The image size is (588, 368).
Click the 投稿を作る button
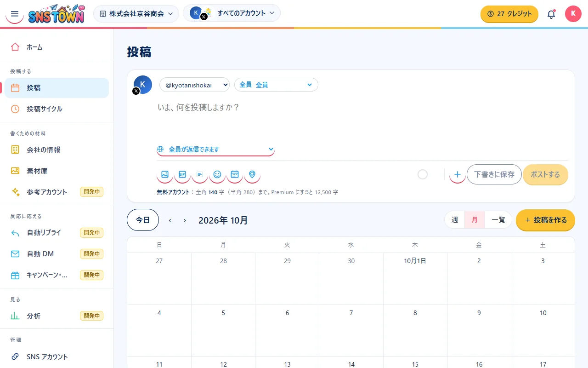545,220
